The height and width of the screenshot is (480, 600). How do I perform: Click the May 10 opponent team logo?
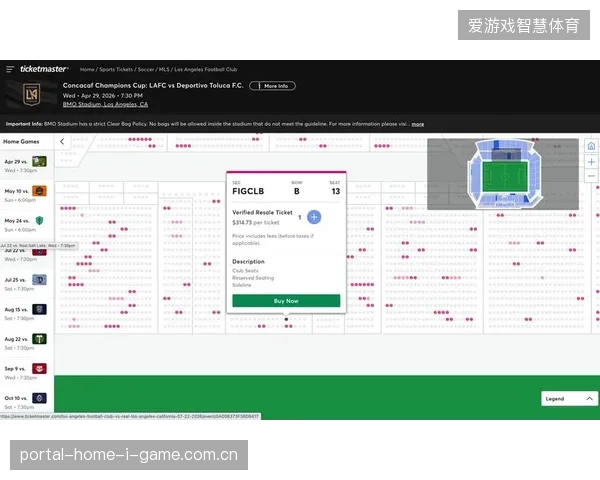39,191
